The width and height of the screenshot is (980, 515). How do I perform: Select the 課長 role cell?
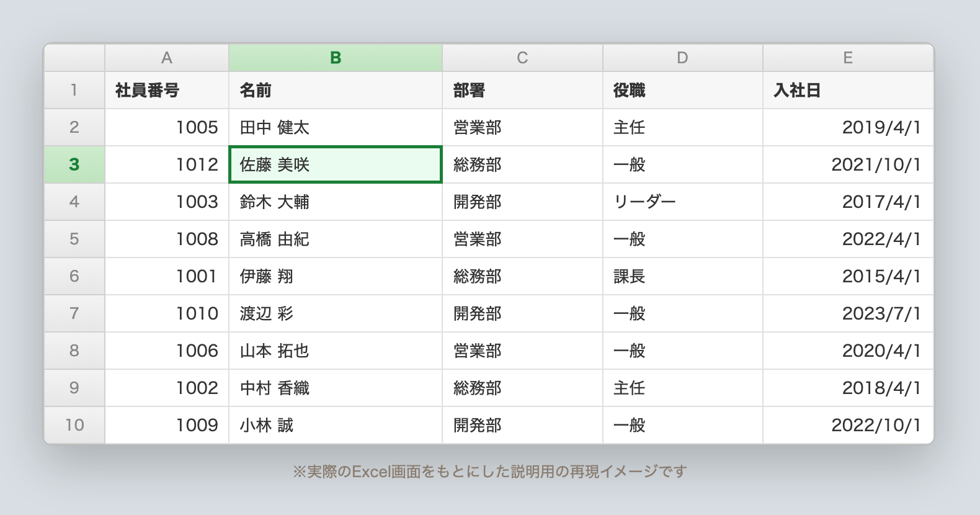682,276
